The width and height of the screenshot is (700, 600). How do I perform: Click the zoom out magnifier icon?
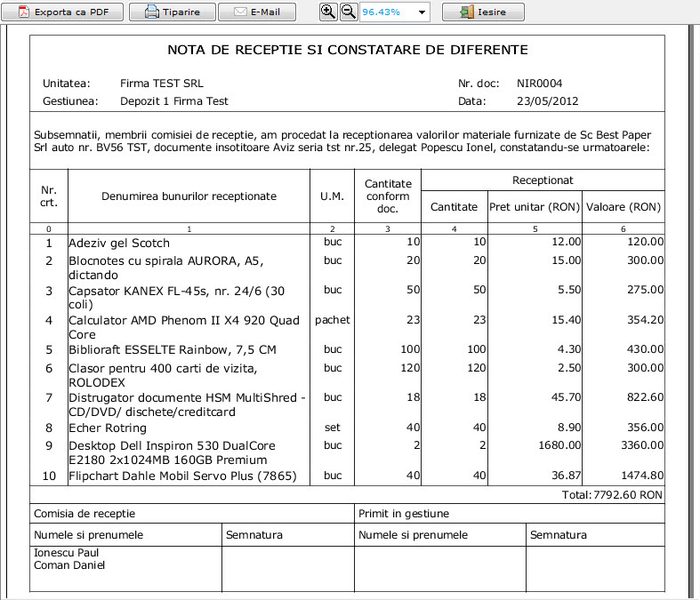pyautogui.click(x=348, y=12)
